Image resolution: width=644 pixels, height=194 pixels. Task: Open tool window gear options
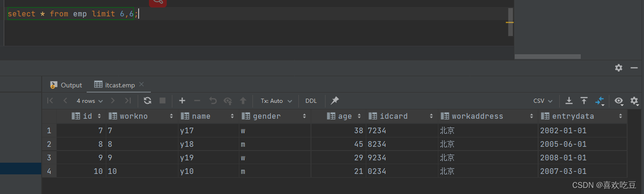click(619, 68)
